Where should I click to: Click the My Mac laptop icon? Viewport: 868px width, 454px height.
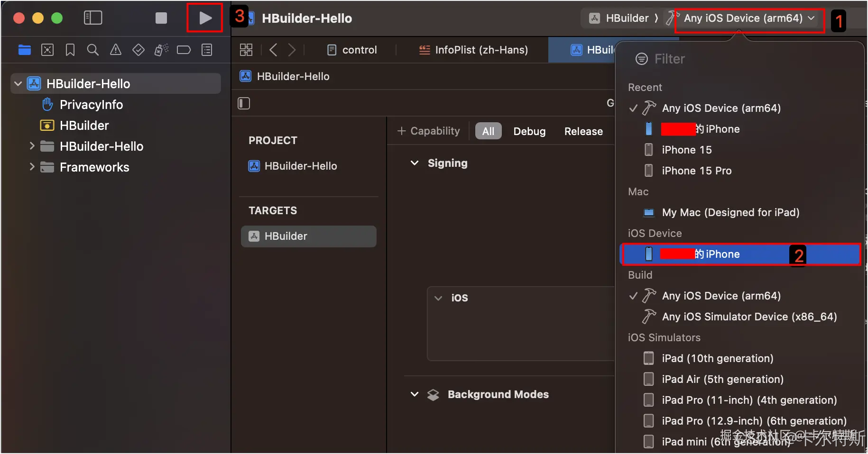pos(649,212)
